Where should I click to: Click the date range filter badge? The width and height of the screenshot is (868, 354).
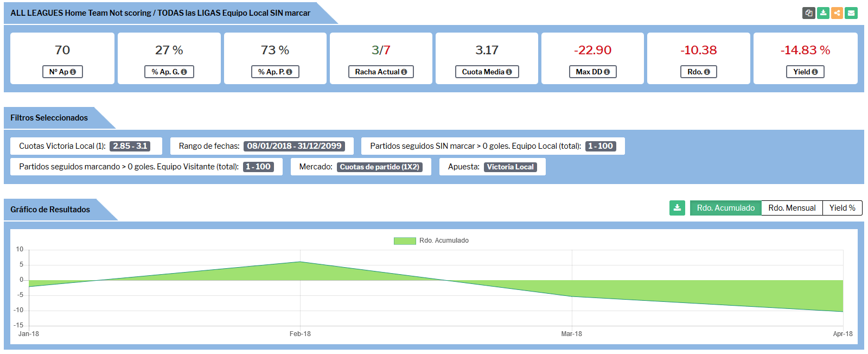pos(294,146)
